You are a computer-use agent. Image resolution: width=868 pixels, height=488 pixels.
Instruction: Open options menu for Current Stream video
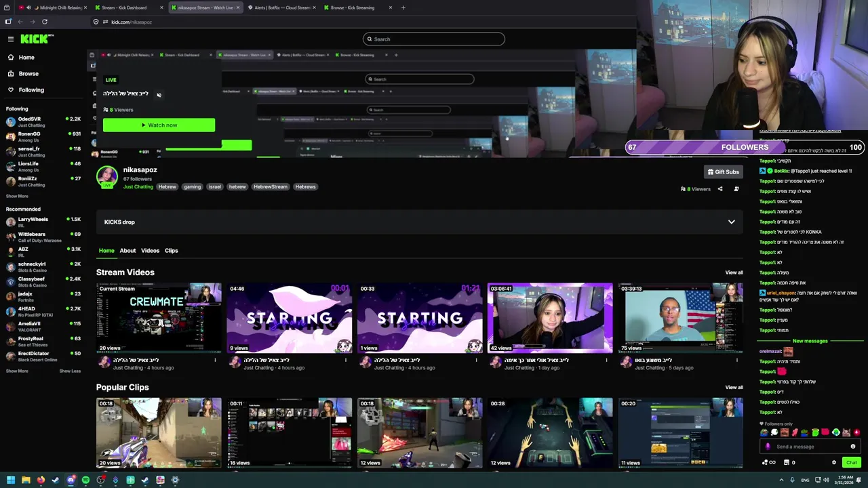coord(215,360)
